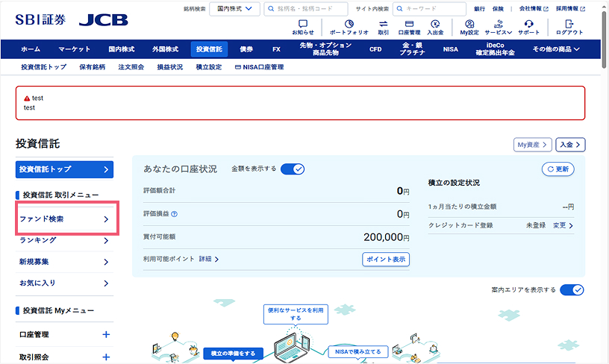The image size is (609, 364).
Task: Open the サポート support icon
Action: click(x=528, y=27)
